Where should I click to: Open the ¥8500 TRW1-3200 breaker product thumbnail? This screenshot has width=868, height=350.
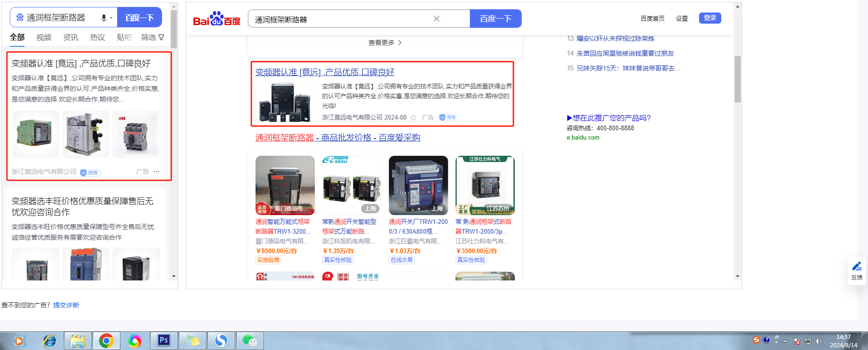click(x=285, y=185)
